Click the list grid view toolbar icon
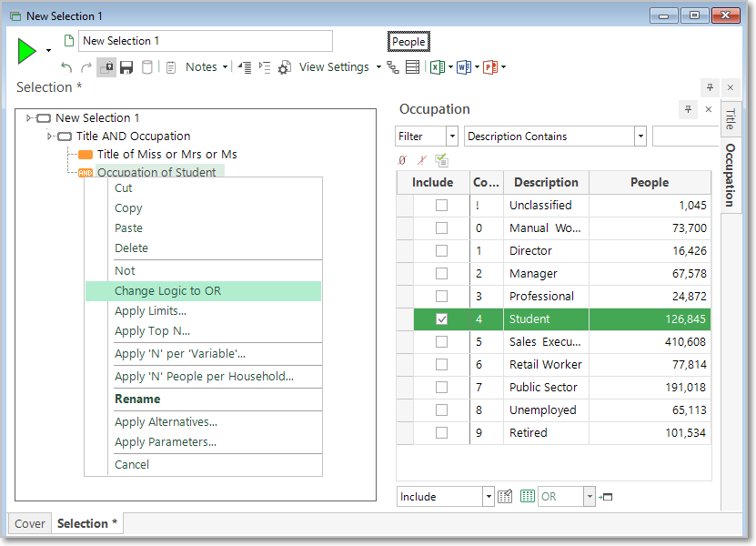 tap(413, 67)
